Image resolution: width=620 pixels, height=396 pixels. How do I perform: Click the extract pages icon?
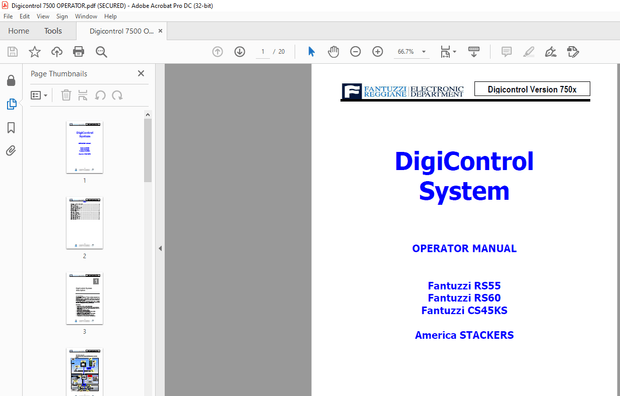[x=83, y=95]
